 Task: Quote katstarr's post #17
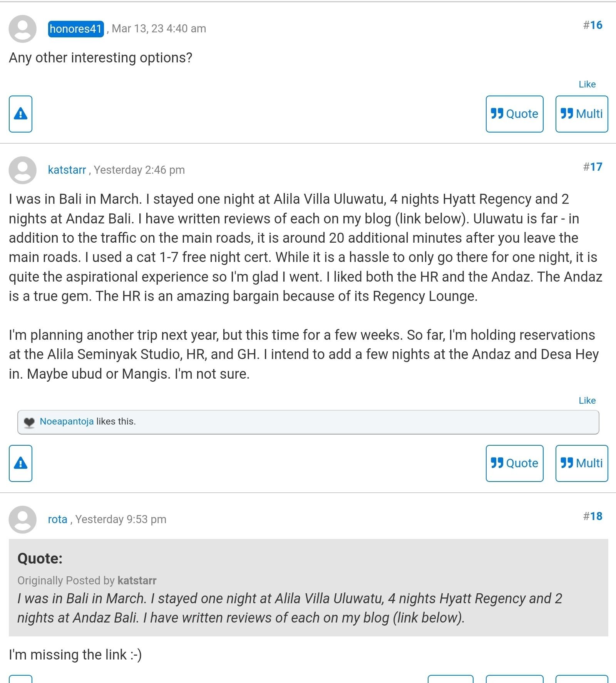coord(514,463)
